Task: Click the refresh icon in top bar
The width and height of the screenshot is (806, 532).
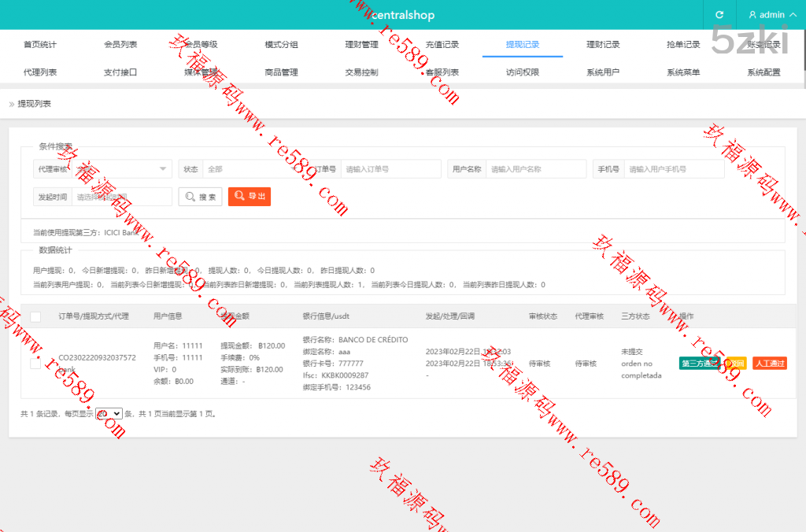Action: pyautogui.click(x=719, y=15)
